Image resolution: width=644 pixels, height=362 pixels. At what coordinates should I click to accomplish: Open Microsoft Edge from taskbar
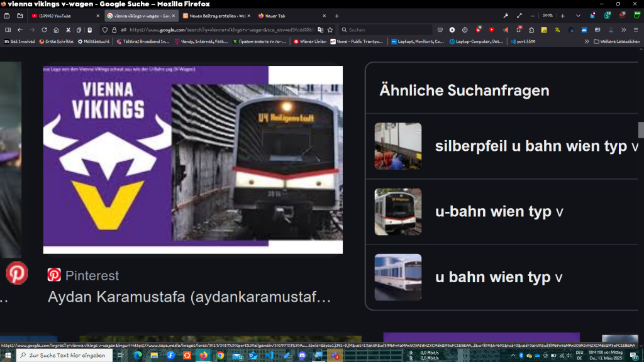[x=138, y=356]
